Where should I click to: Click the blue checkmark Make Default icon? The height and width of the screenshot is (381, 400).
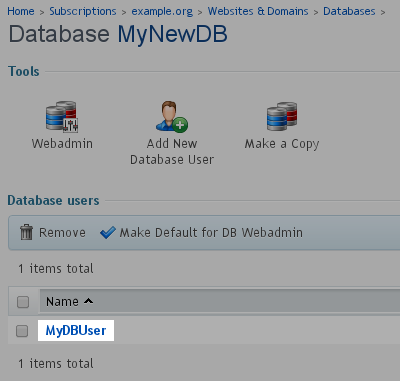click(x=108, y=232)
